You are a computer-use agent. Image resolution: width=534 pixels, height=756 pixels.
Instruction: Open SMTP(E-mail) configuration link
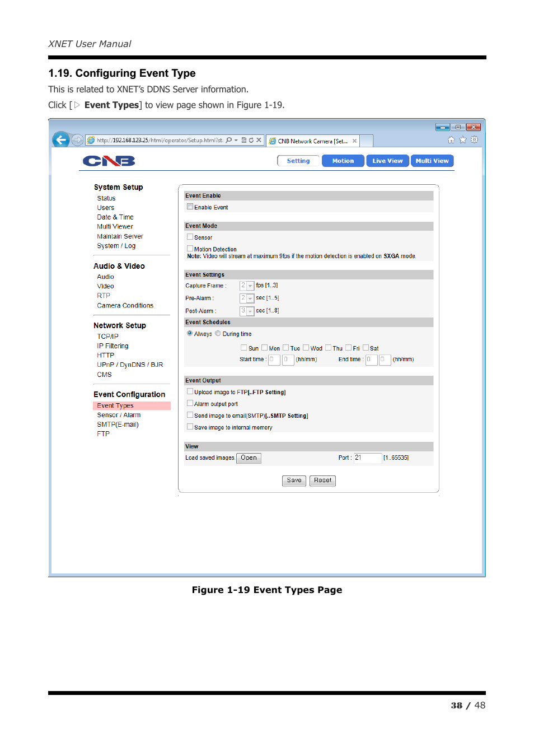(118, 424)
